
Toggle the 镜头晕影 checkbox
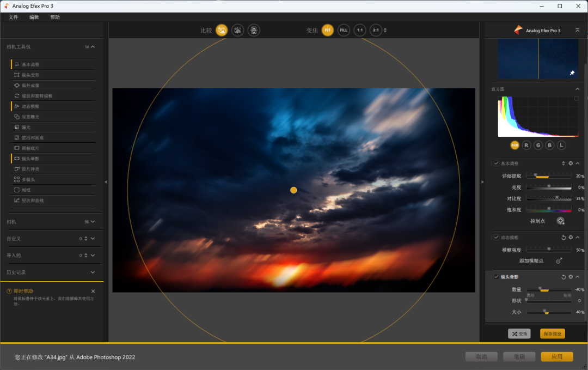coord(496,277)
